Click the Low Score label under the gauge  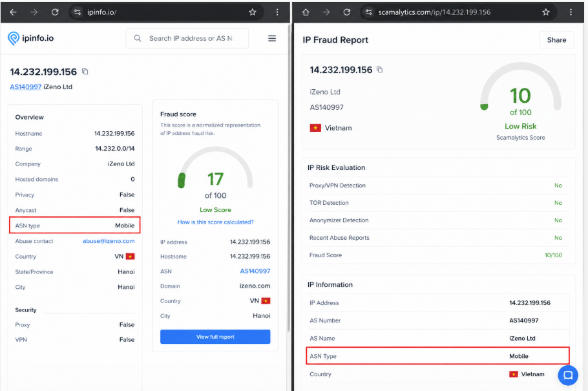pos(215,210)
